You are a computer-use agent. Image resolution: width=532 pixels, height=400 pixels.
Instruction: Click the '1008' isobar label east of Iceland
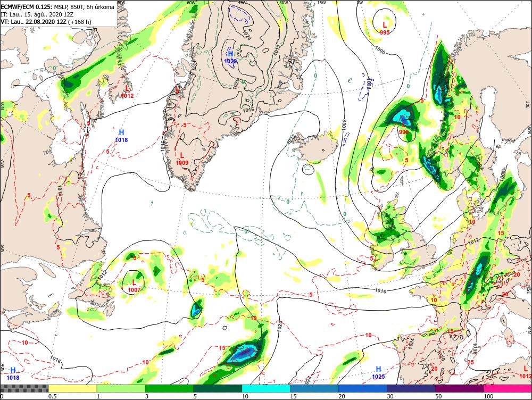pos(344,124)
